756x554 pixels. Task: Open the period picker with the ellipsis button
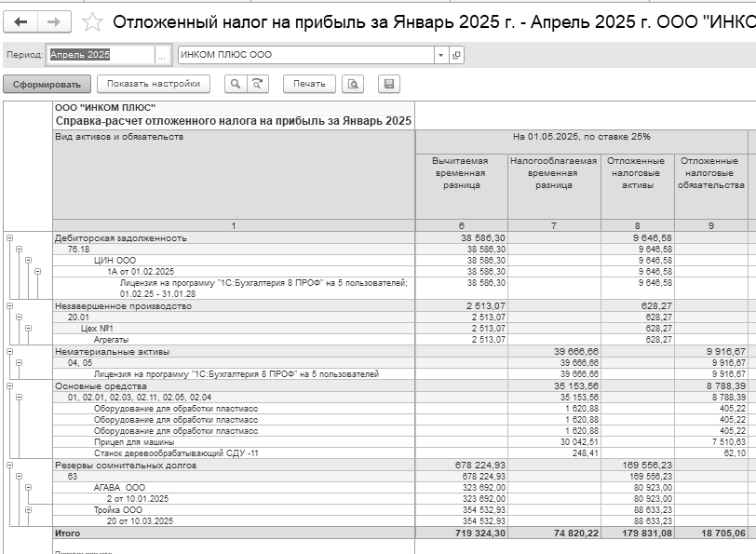(161, 55)
